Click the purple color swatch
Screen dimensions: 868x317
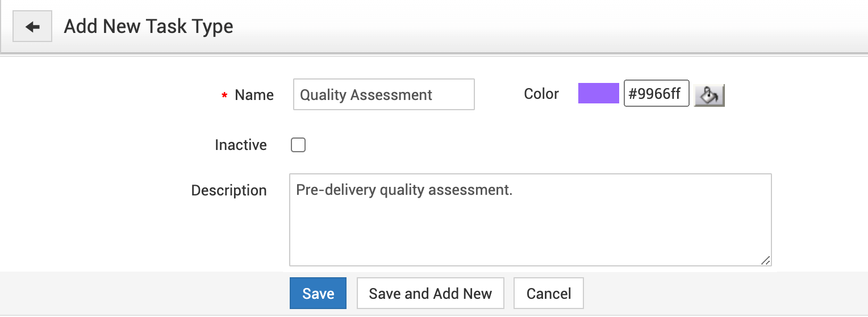(598, 94)
